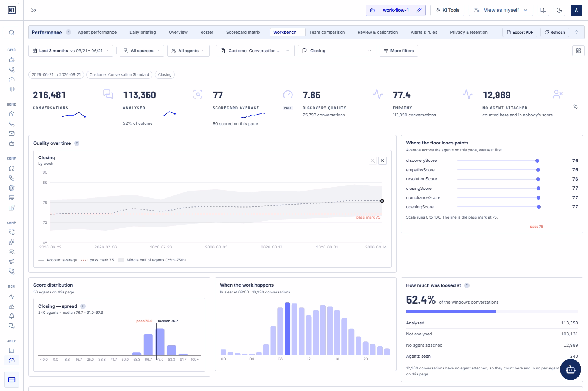Open Home icon in sidebar
Image resolution: width=588 pixels, height=391 pixels.
coord(12,114)
